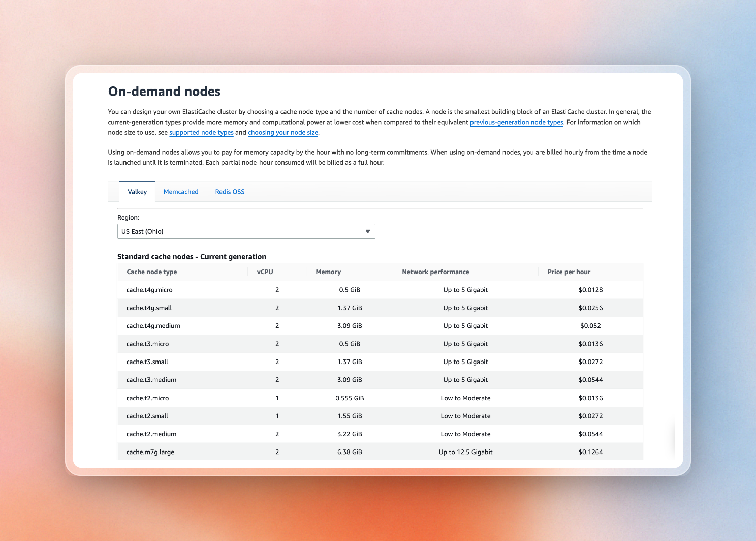Image resolution: width=756 pixels, height=541 pixels.
Task: Click Up to 5 Gigabit in the cache.t3.small row
Action: pos(465,362)
